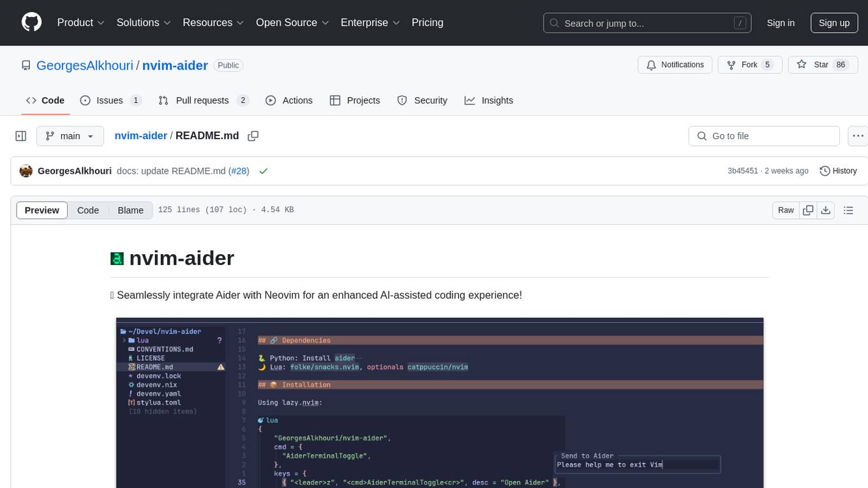Image resolution: width=868 pixels, height=488 pixels.
Task: Copy the README.md file path
Action: tap(253, 136)
